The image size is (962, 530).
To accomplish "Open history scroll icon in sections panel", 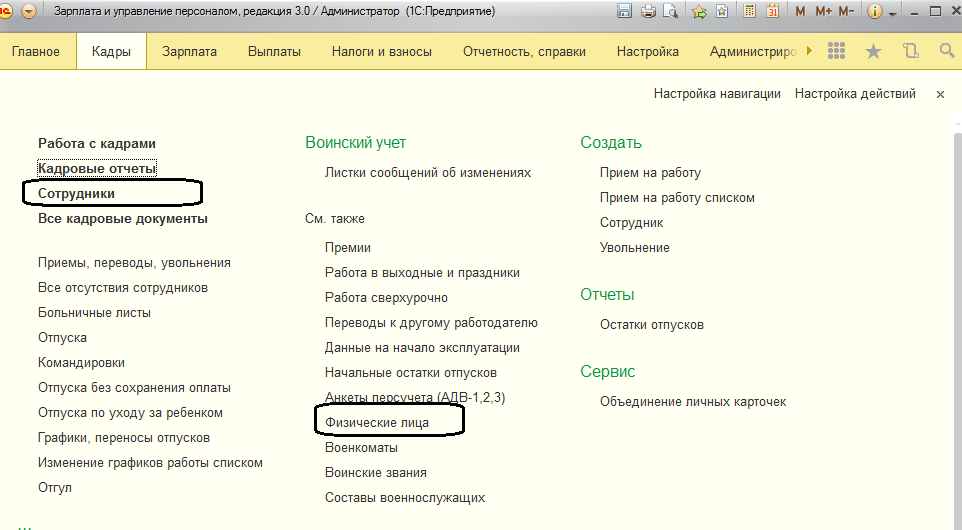I will 911,51.
